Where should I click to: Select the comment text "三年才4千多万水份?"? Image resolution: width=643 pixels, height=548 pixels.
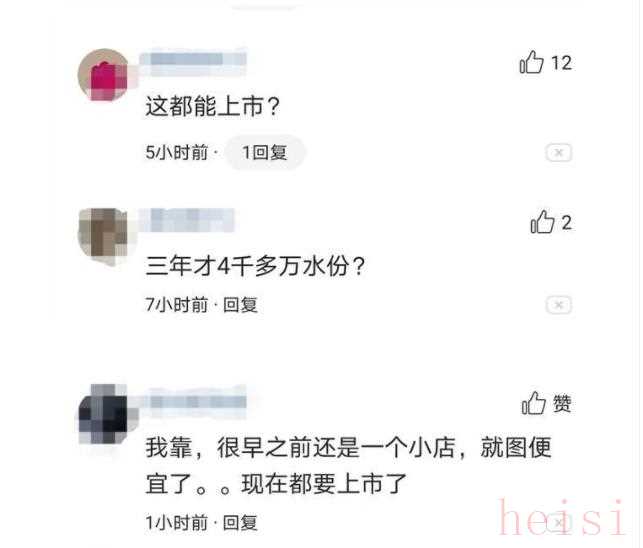255,266
